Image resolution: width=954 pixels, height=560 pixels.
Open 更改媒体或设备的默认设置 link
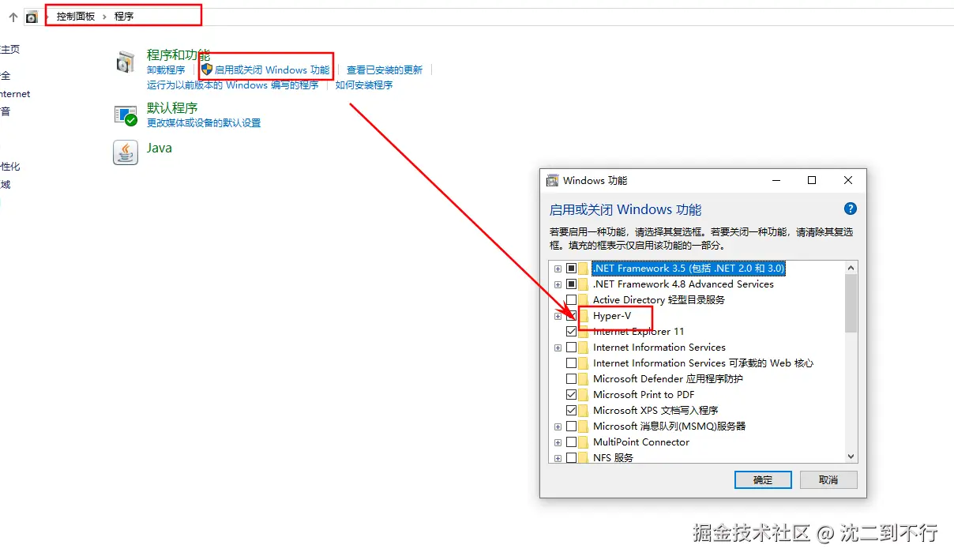tap(204, 123)
